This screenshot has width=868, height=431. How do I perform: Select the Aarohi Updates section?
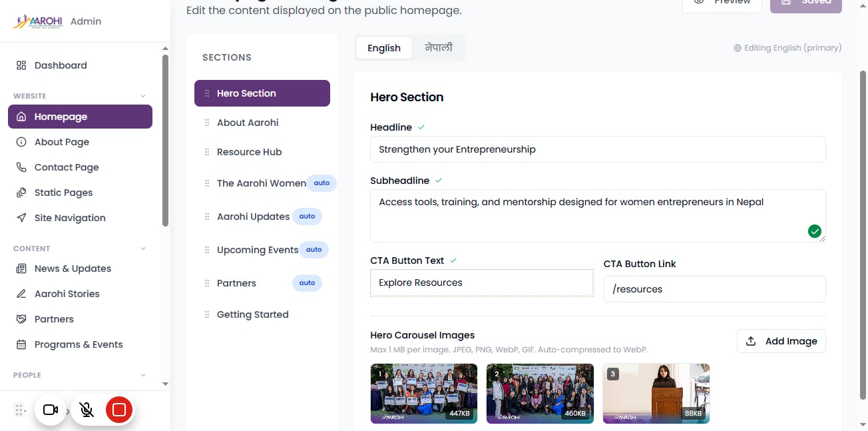tap(262, 216)
